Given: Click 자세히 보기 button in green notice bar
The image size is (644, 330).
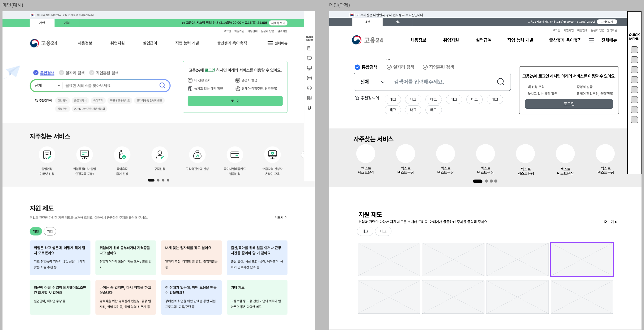Looking at the screenshot, I should [278, 23].
